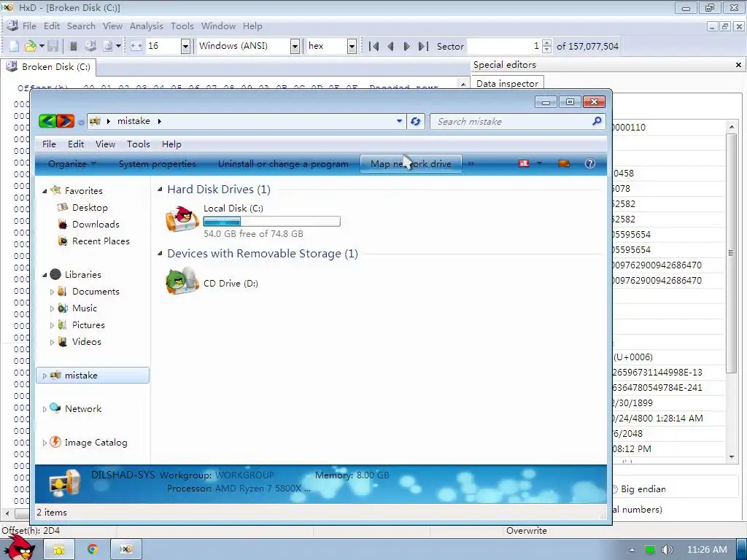Click Explorer back arrow button

click(x=47, y=121)
